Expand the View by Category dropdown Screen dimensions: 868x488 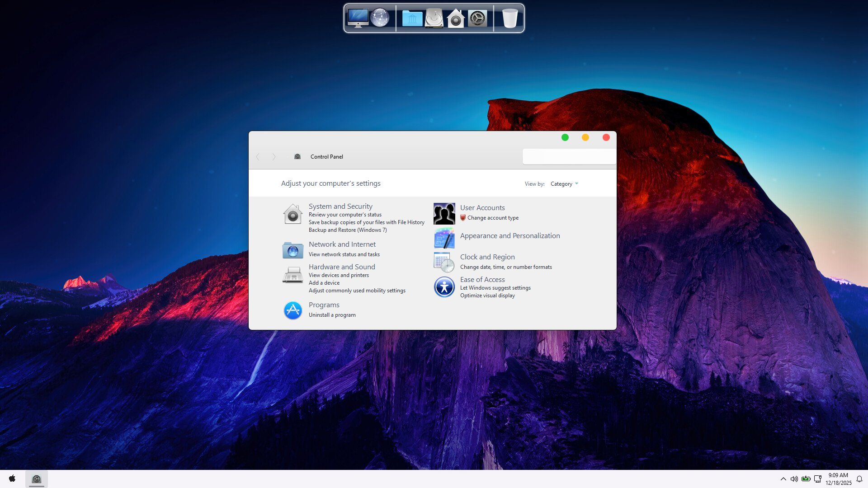(564, 184)
